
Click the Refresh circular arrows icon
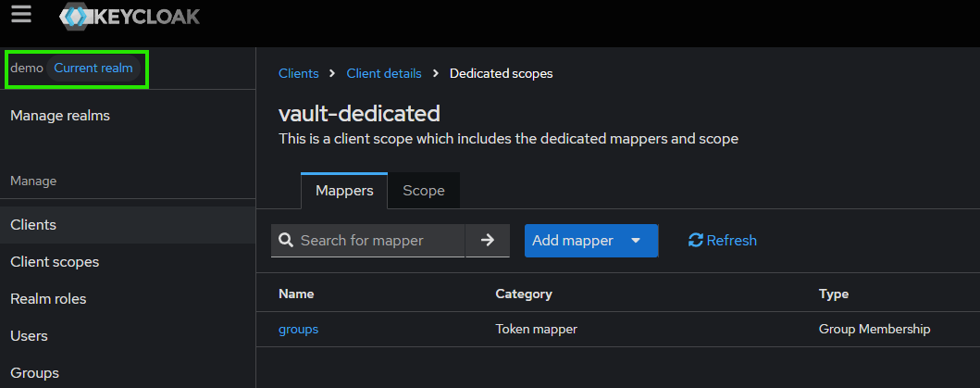pyautogui.click(x=696, y=241)
